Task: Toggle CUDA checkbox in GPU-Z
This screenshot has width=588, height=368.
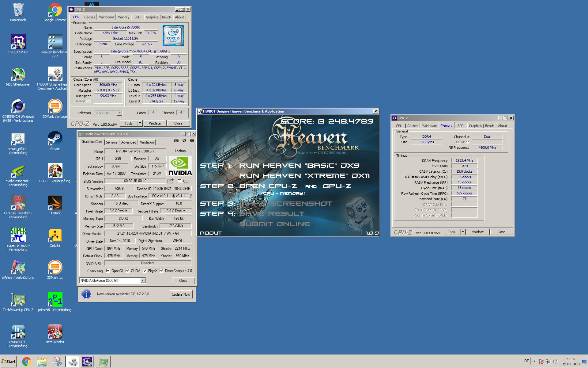Action: (x=127, y=270)
